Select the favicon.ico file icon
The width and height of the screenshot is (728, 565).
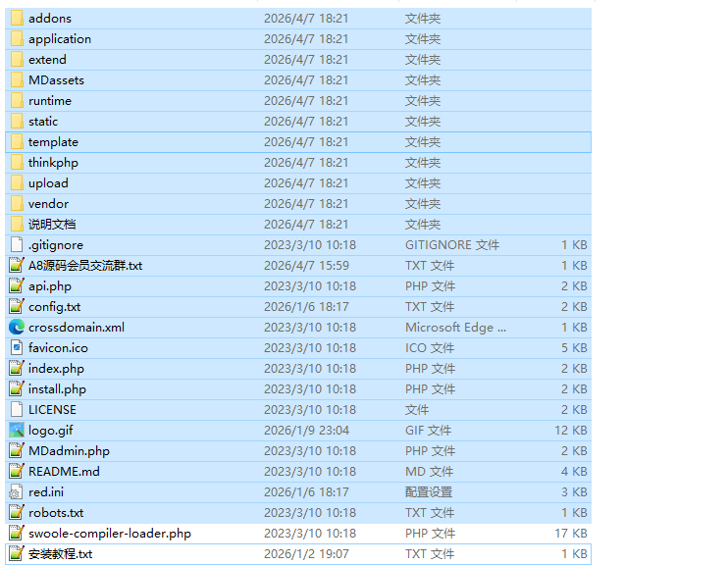pos(17,347)
